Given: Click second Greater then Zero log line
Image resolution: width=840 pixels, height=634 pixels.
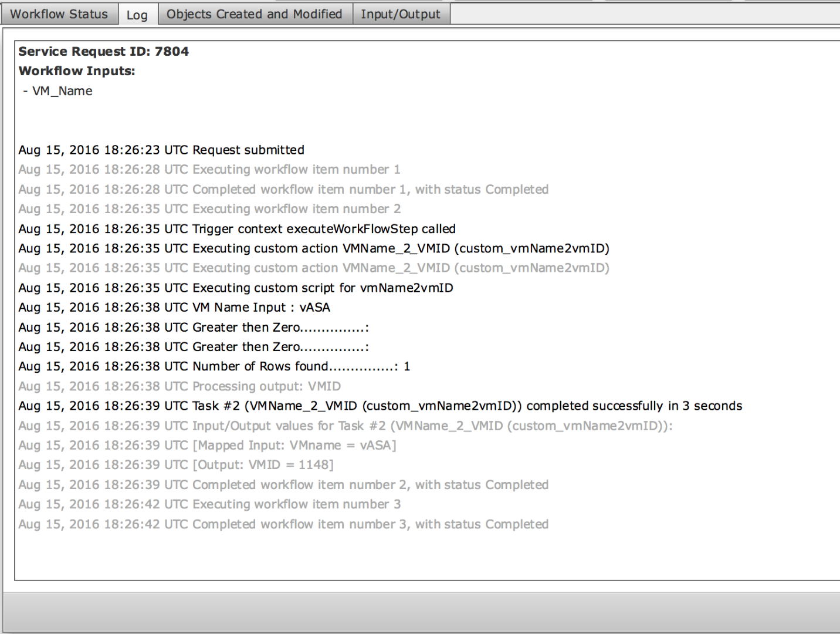Looking at the screenshot, I should pyautogui.click(x=194, y=347).
